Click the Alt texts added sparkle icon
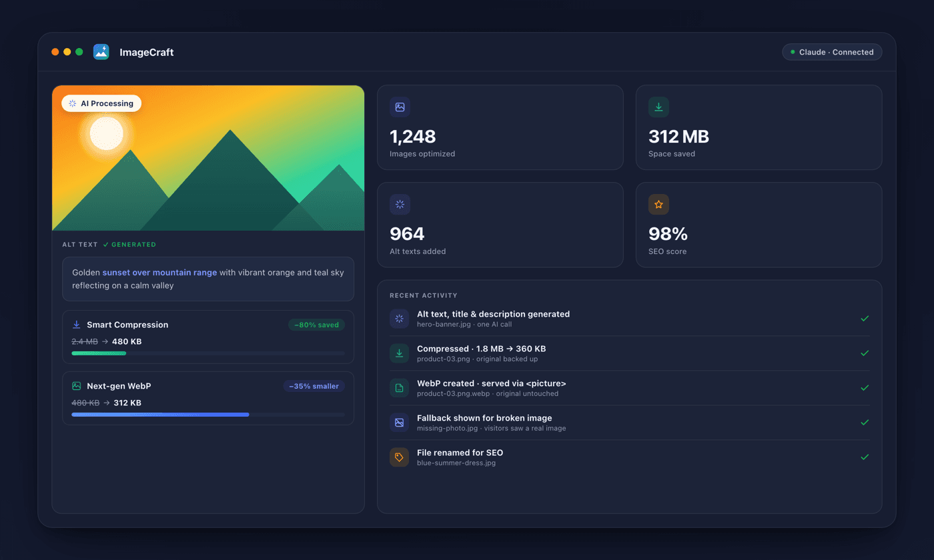The width and height of the screenshot is (934, 560). [x=400, y=204]
